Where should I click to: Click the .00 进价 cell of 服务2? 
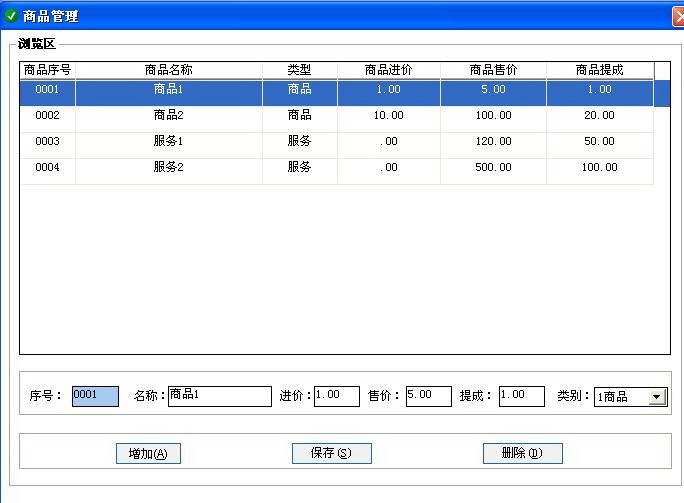click(389, 171)
